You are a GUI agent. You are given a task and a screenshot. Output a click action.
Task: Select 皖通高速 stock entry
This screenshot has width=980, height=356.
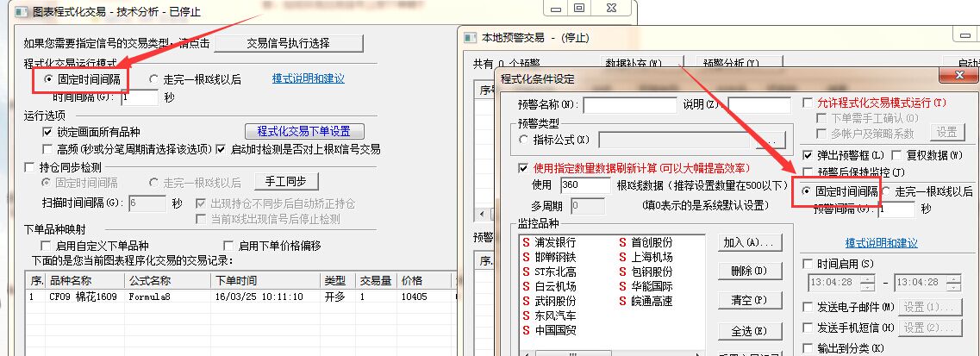[651, 301]
